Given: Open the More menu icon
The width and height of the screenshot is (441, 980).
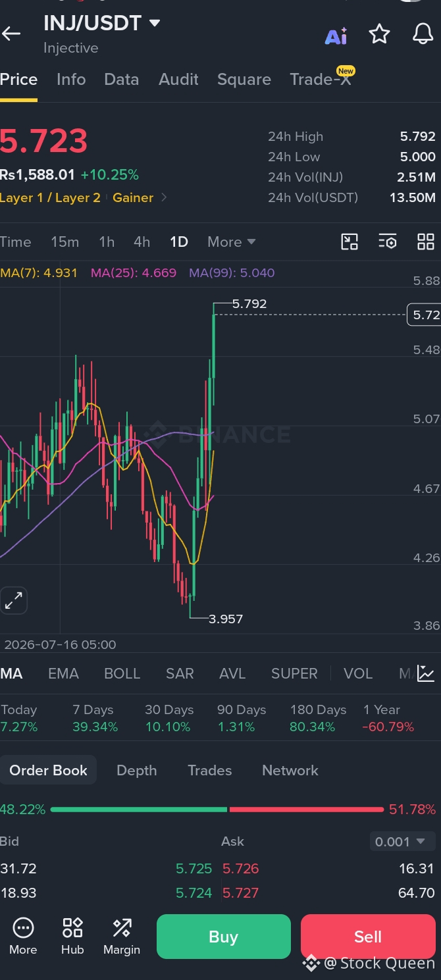Looking at the screenshot, I should [x=23, y=937].
